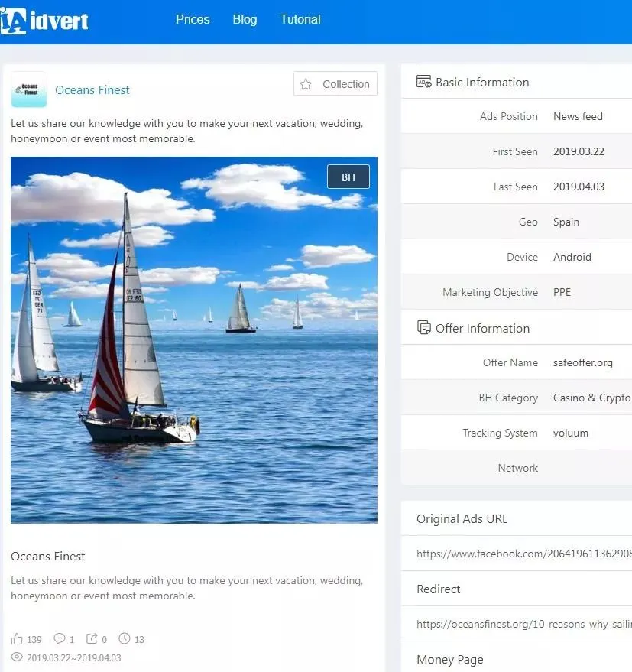Image resolution: width=632 pixels, height=672 pixels.
Task: Select the Geo value Spain
Action: pyautogui.click(x=566, y=222)
